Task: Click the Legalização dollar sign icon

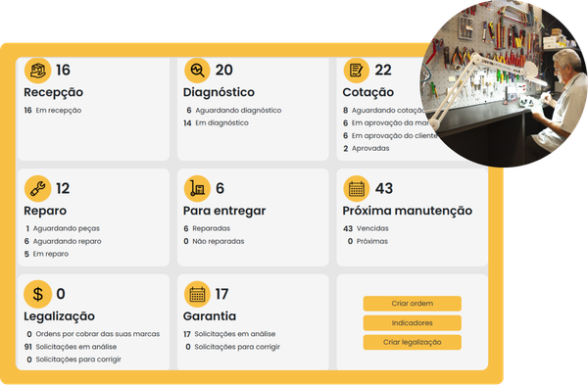Action: (37, 294)
